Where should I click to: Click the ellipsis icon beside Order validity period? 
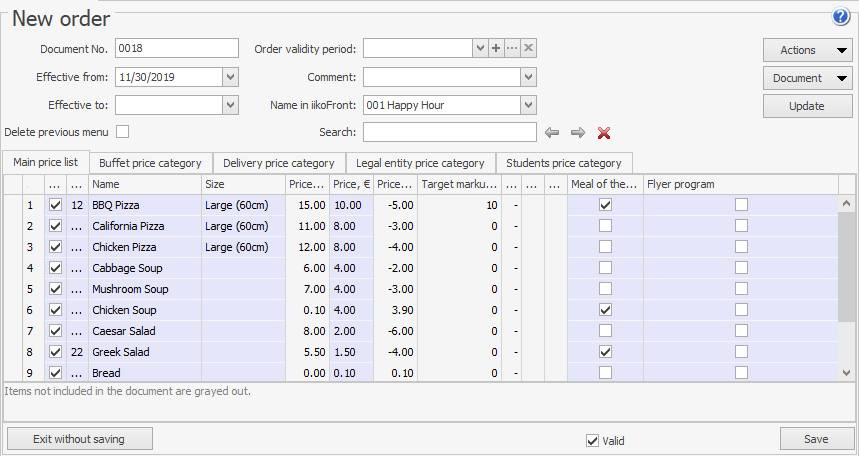coord(512,48)
